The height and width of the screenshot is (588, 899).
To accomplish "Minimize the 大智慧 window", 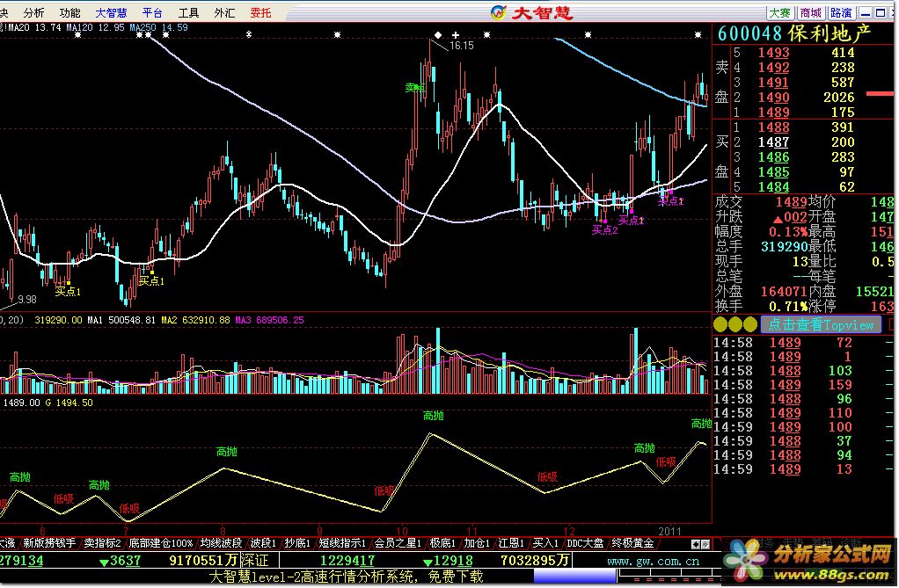I will [866, 12].
